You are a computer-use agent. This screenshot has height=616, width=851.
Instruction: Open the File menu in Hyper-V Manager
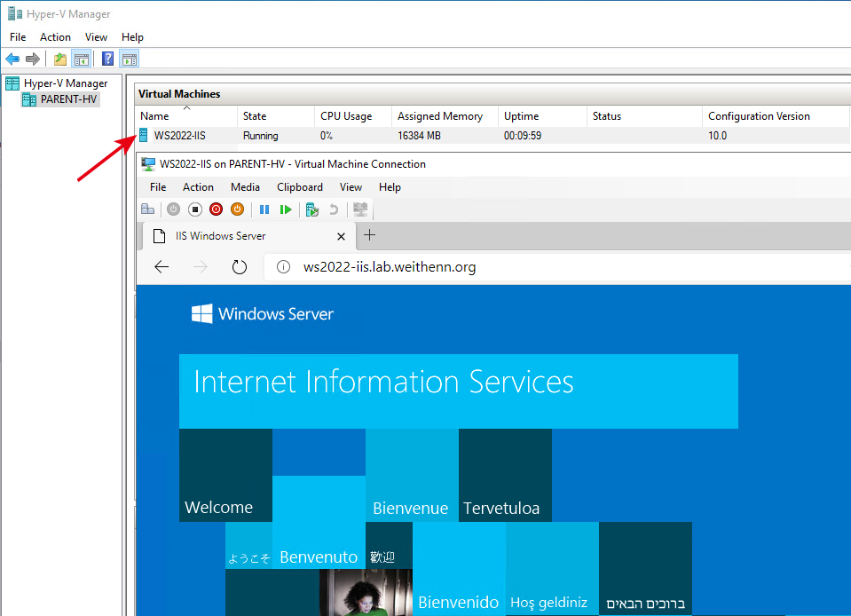pyautogui.click(x=18, y=37)
